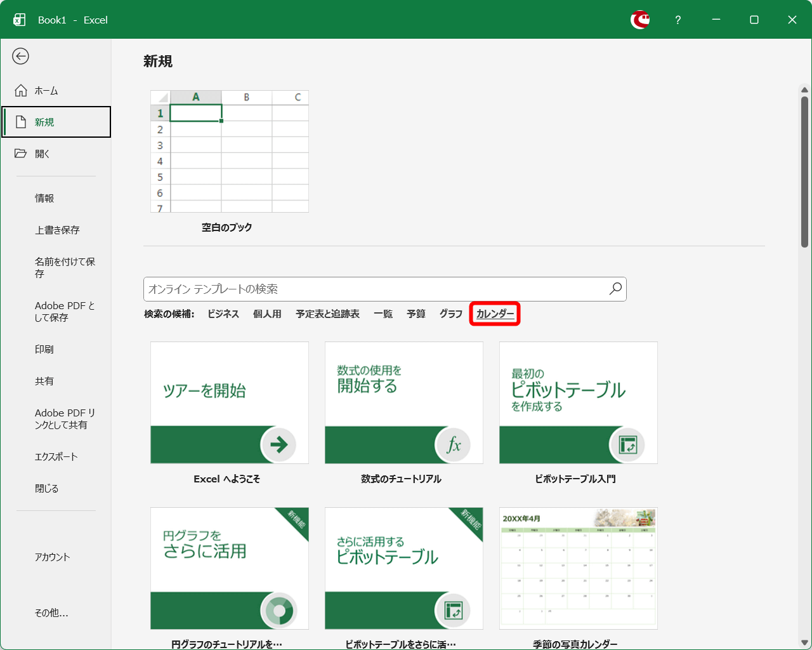Open the 季節の写真カレンダー template

(577, 568)
